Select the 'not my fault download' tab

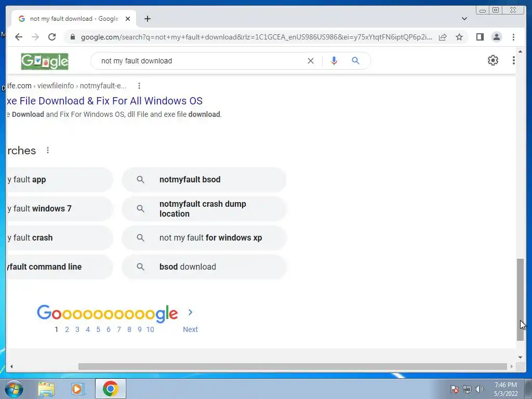click(x=74, y=19)
